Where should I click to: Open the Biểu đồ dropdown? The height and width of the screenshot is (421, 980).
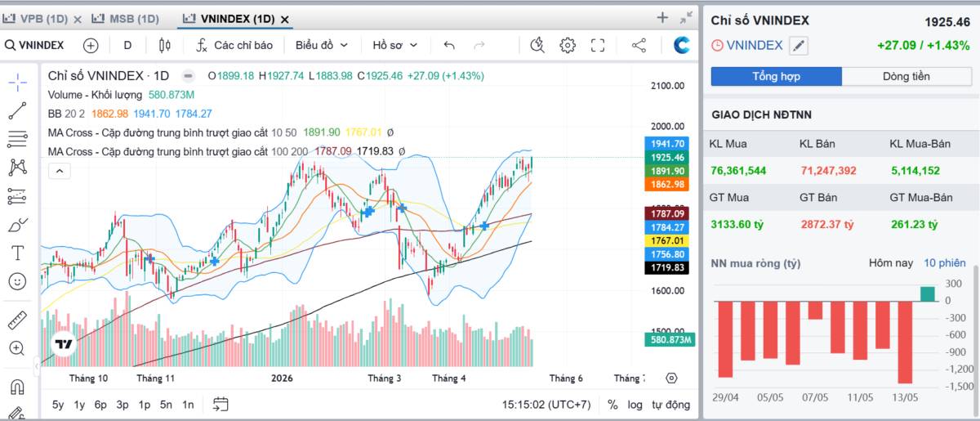(x=322, y=46)
